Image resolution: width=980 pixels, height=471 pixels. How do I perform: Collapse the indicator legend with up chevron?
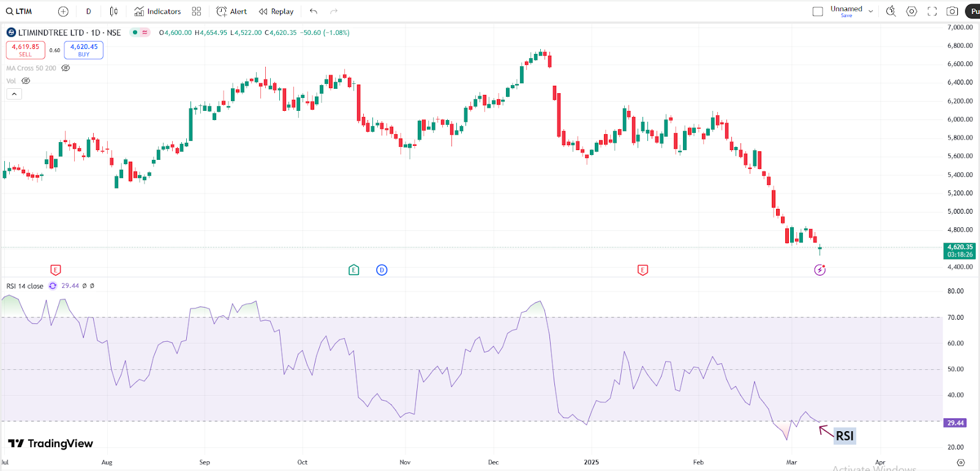[14, 94]
